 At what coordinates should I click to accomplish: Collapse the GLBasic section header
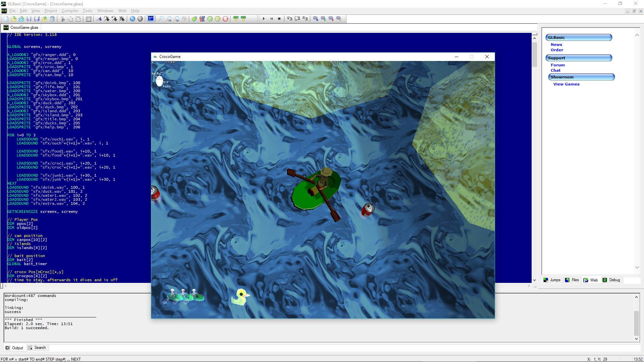click(579, 38)
